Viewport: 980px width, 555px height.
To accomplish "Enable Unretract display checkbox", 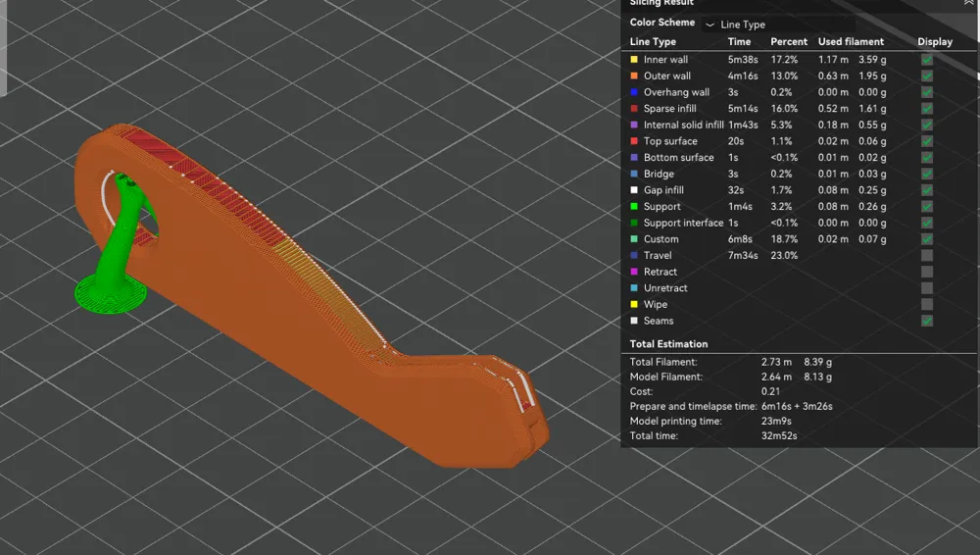I will (x=927, y=288).
